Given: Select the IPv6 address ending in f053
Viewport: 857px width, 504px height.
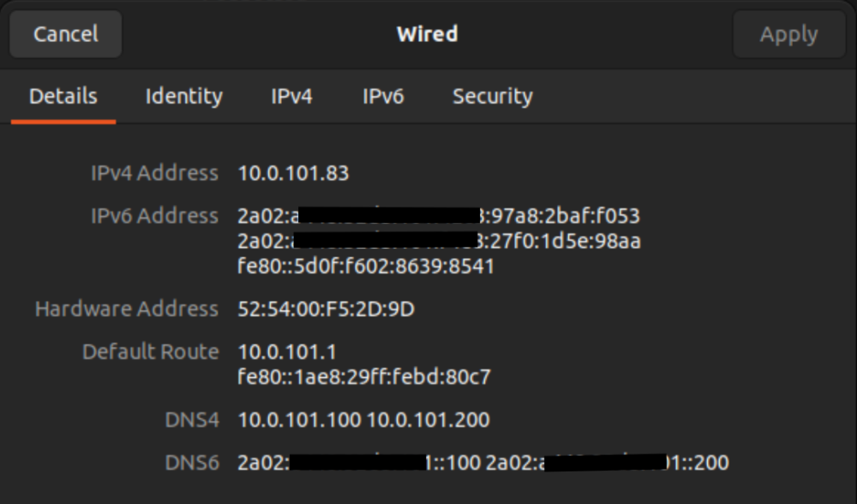Looking at the screenshot, I should pyautogui.click(x=439, y=216).
